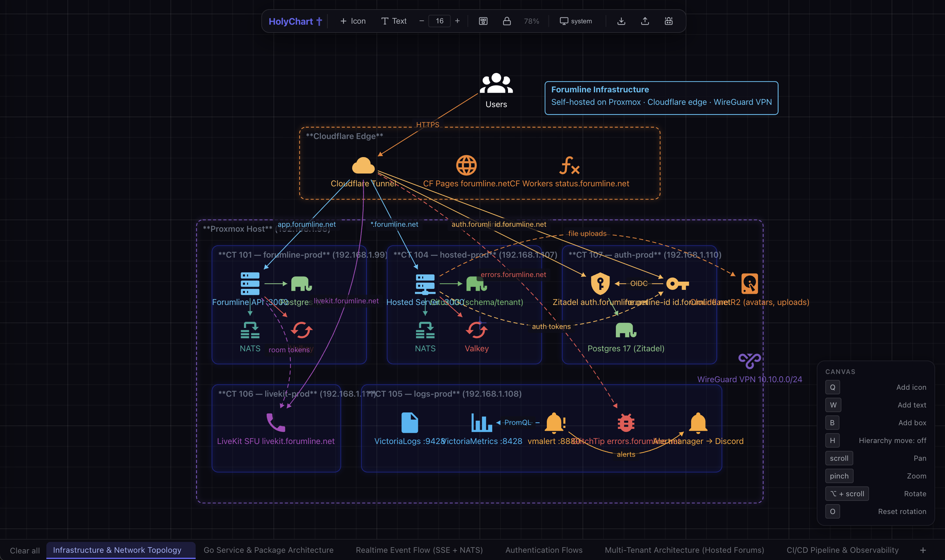Click the 'auth tokens' edge label
This screenshot has height=560, width=945.
click(551, 326)
